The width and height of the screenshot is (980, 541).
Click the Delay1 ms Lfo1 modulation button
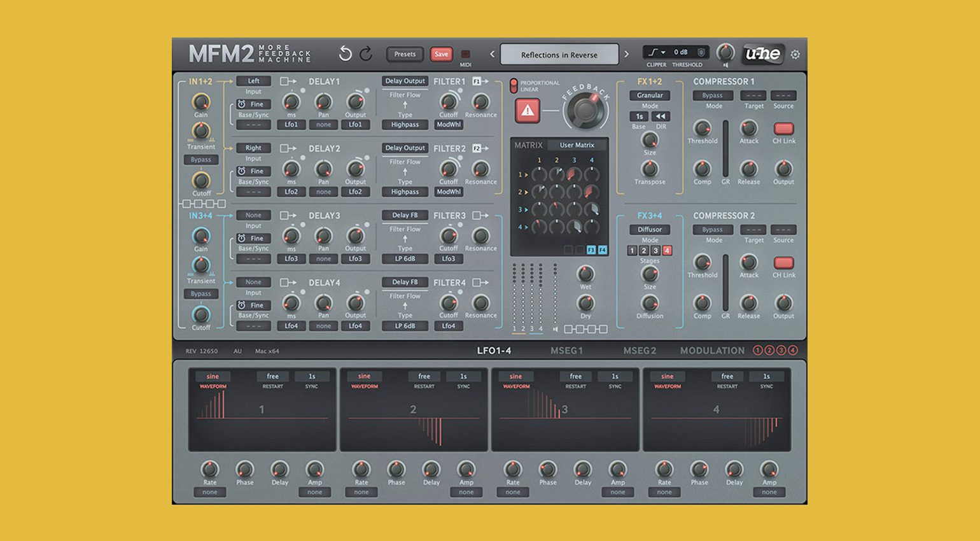pos(291,125)
